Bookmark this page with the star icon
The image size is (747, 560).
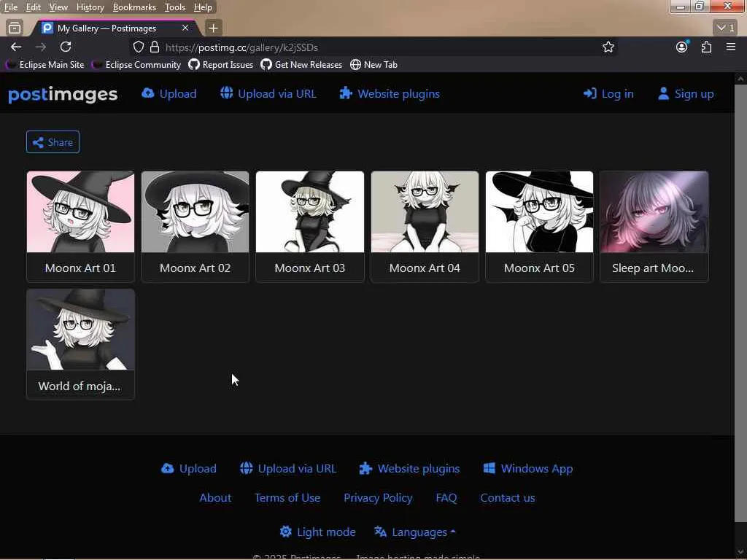pos(608,47)
